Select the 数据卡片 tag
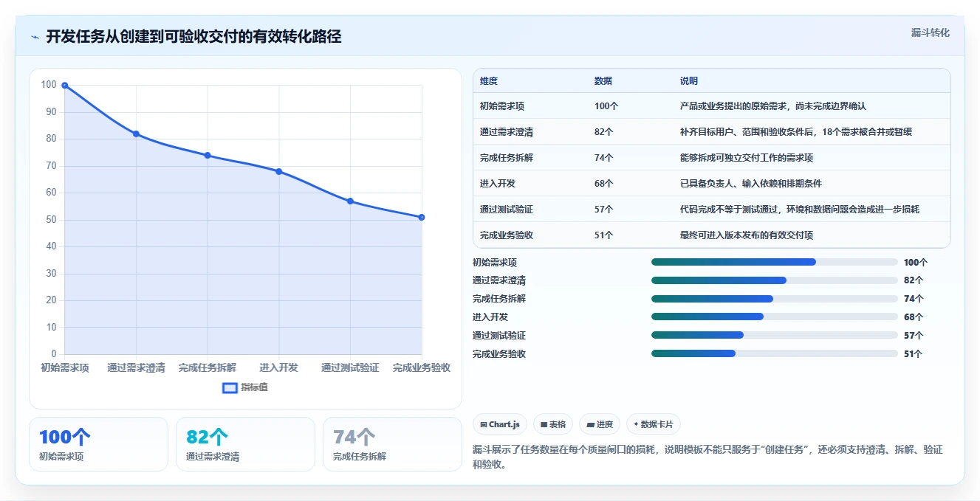 coord(654,424)
